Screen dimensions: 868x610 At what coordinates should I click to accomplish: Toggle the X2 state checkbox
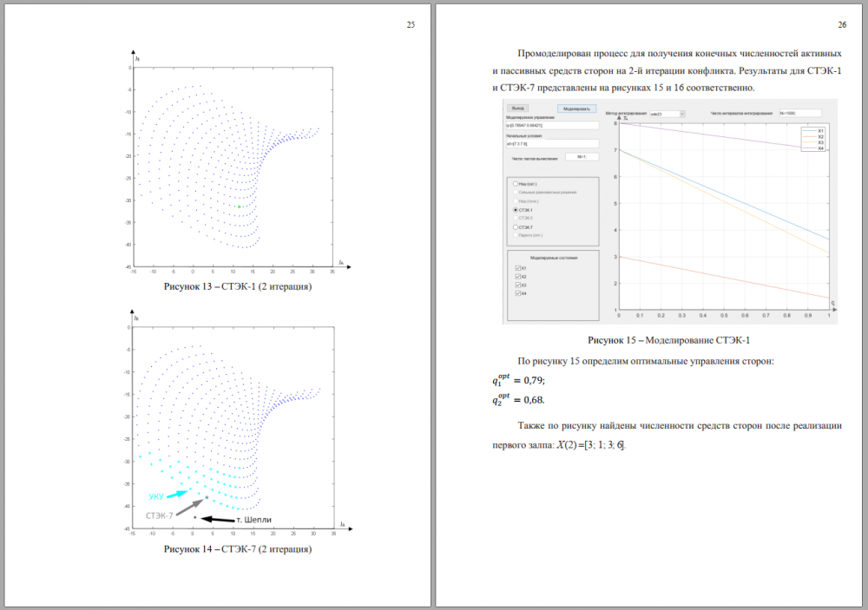point(518,277)
